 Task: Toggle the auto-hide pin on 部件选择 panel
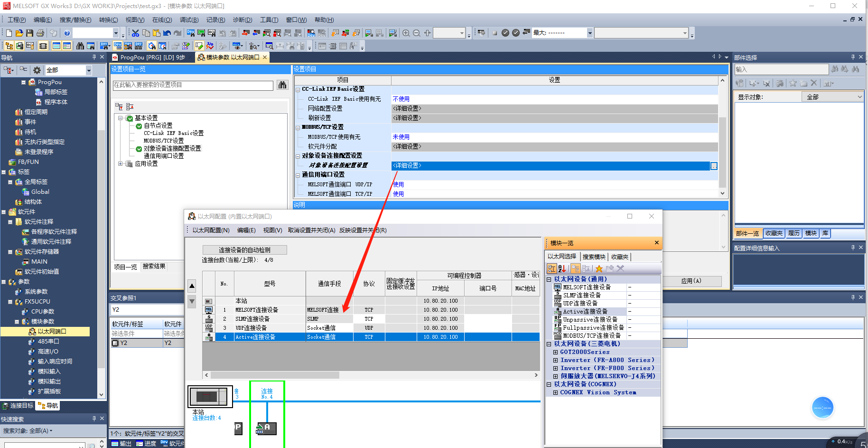853,57
